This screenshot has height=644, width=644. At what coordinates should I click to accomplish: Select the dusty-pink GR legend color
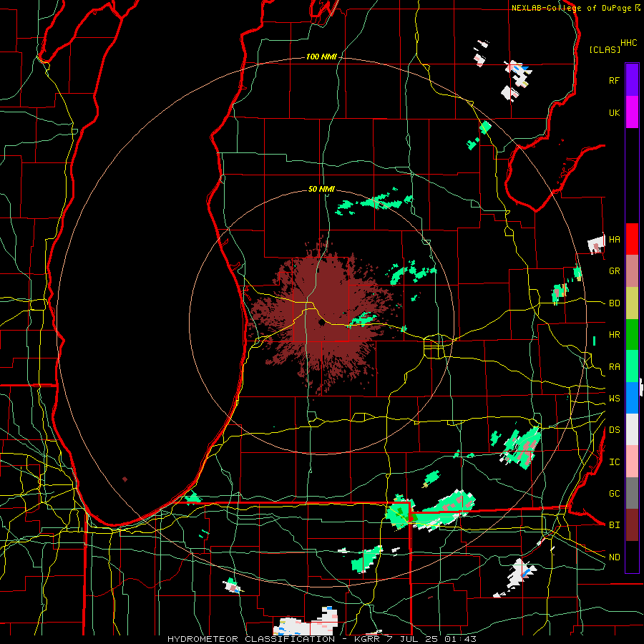point(632,271)
